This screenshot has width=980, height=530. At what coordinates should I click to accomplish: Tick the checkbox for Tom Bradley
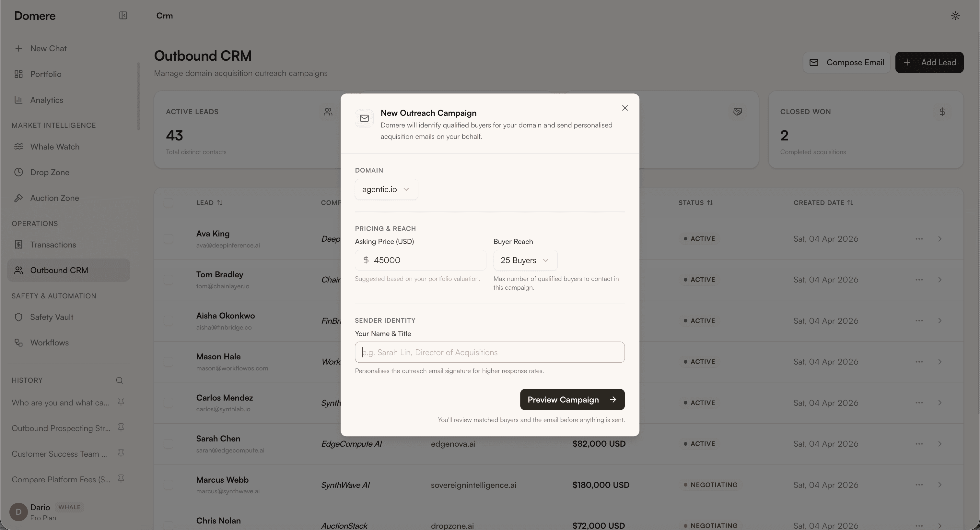(x=168, y=280)
